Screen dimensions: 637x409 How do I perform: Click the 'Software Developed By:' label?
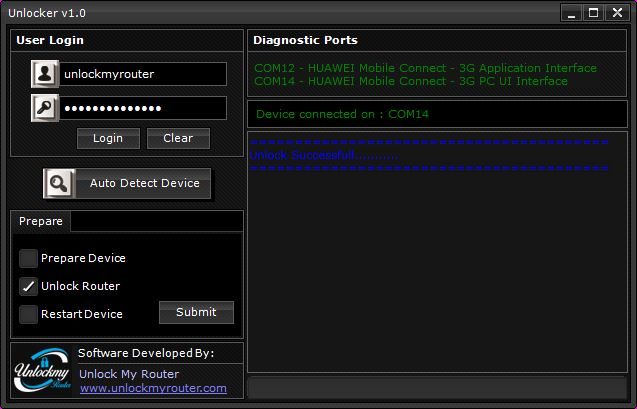(146, 353)
